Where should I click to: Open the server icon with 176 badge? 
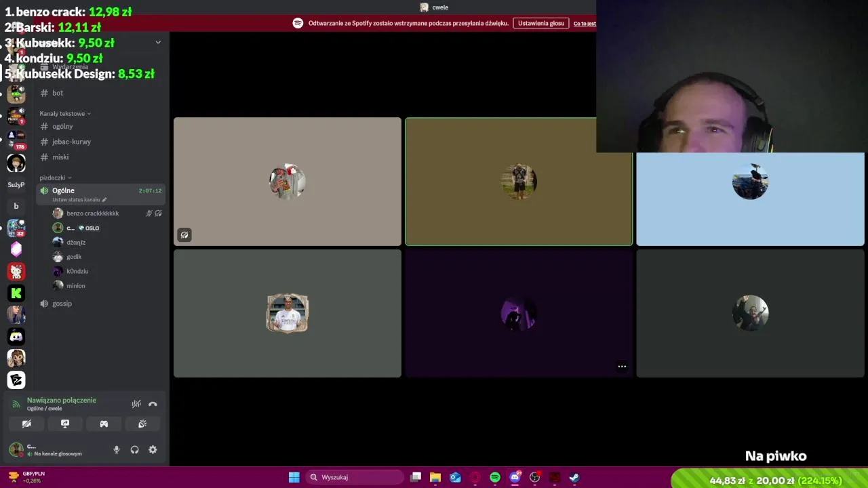click(x=16, y=140)
